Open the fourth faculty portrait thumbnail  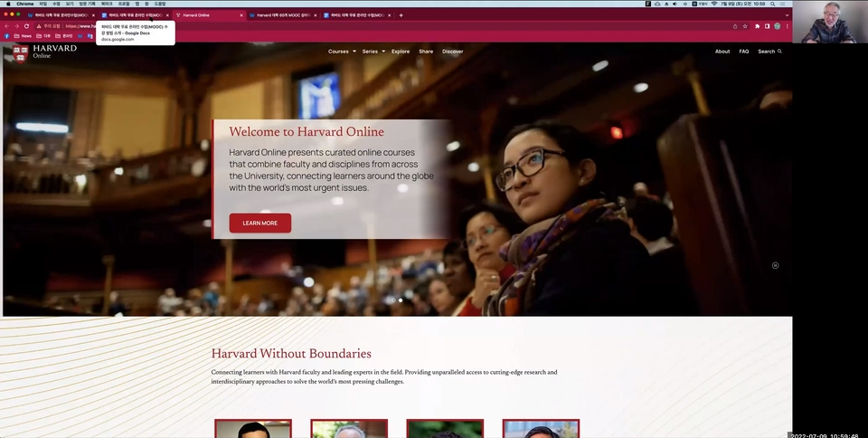pos(541,429)
